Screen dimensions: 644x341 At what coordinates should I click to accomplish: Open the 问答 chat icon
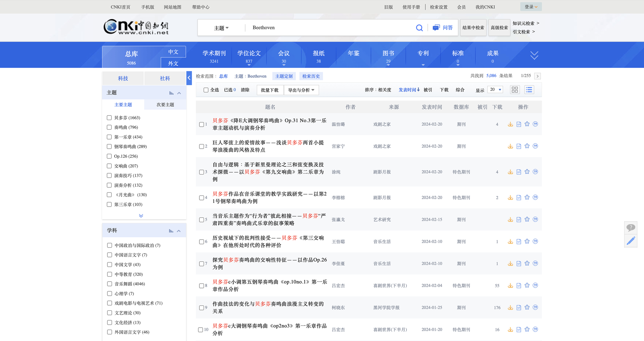point(436,28)
